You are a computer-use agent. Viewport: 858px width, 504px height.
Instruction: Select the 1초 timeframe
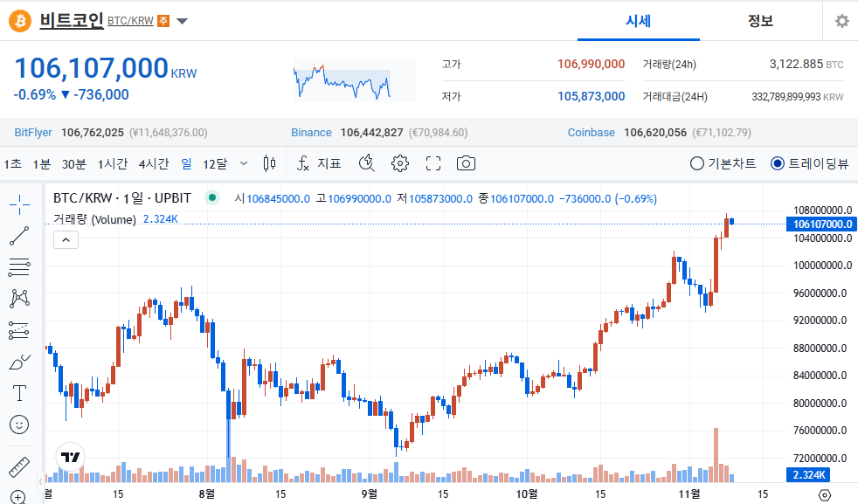click(x=12, y=163)
